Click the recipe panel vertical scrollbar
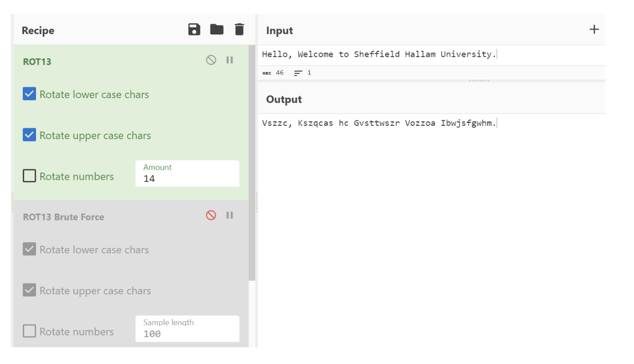 [252, 163]
